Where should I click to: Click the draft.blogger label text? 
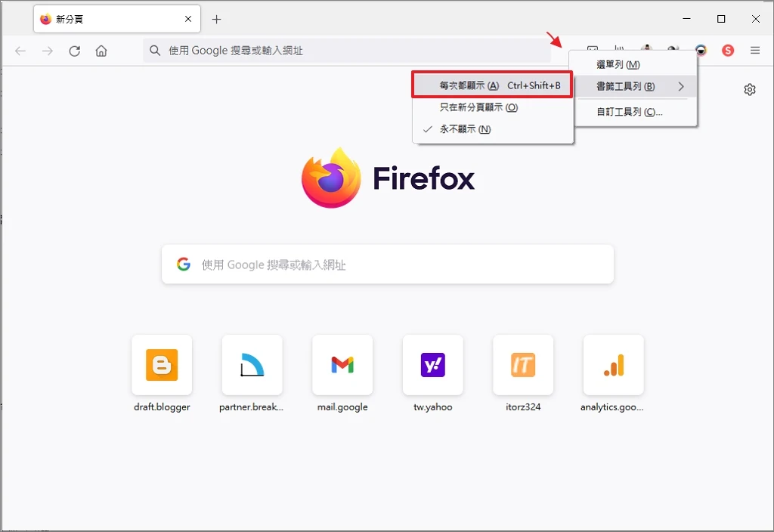coord(162,407)
